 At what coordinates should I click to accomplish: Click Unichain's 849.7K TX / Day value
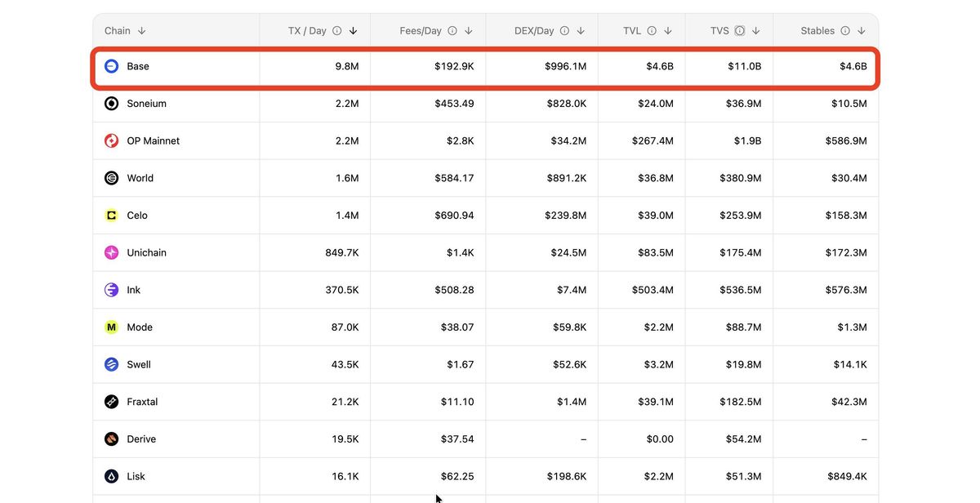tap(342, 252)
